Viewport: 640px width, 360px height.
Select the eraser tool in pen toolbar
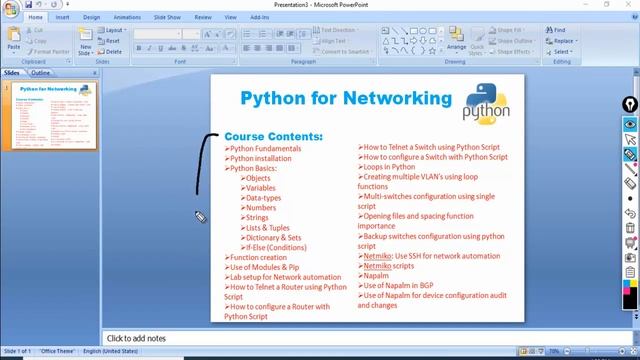coord(630,184)
